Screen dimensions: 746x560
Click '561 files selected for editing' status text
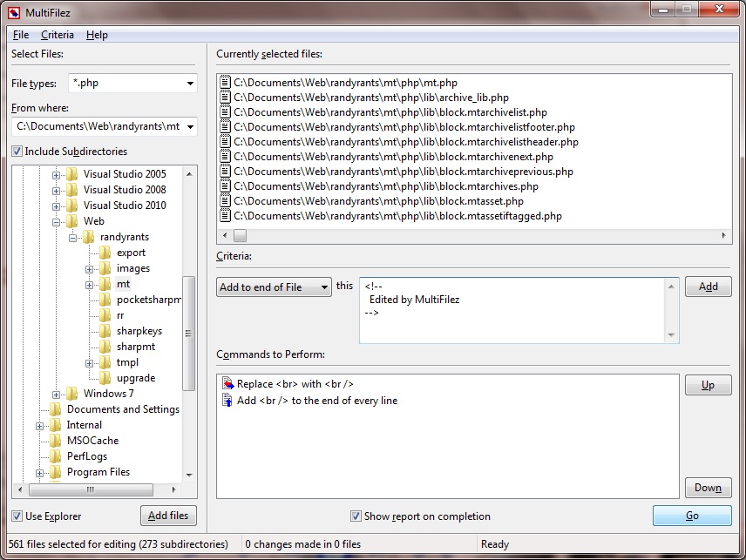click(119, 544)
